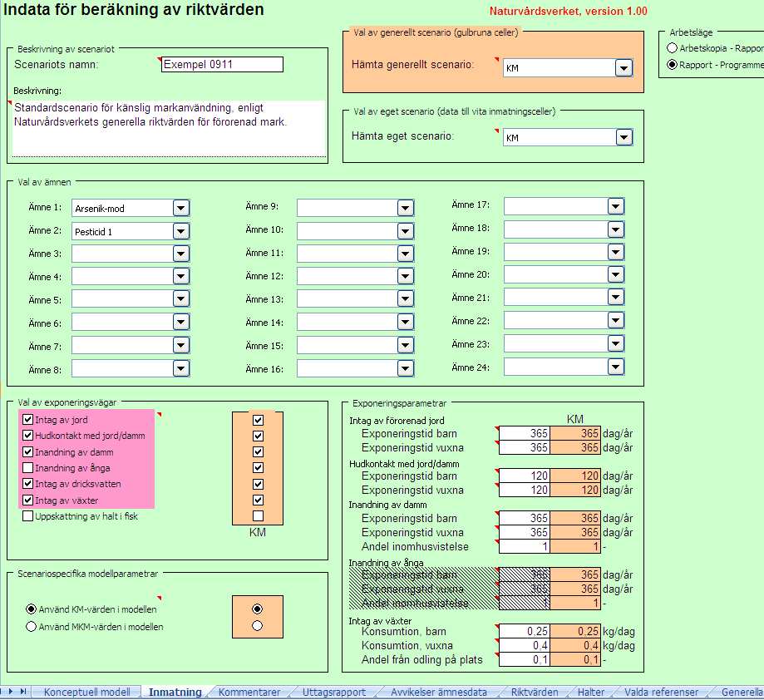This screenshot has width=764, height=700.
Task: Open Hämta eget scenario dropdown
Action: (624, 137)
